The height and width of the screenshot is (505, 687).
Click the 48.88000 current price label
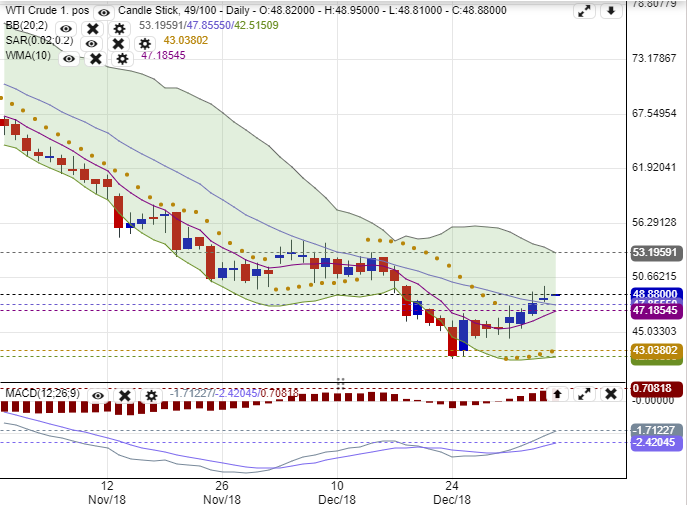pos(655,295)
